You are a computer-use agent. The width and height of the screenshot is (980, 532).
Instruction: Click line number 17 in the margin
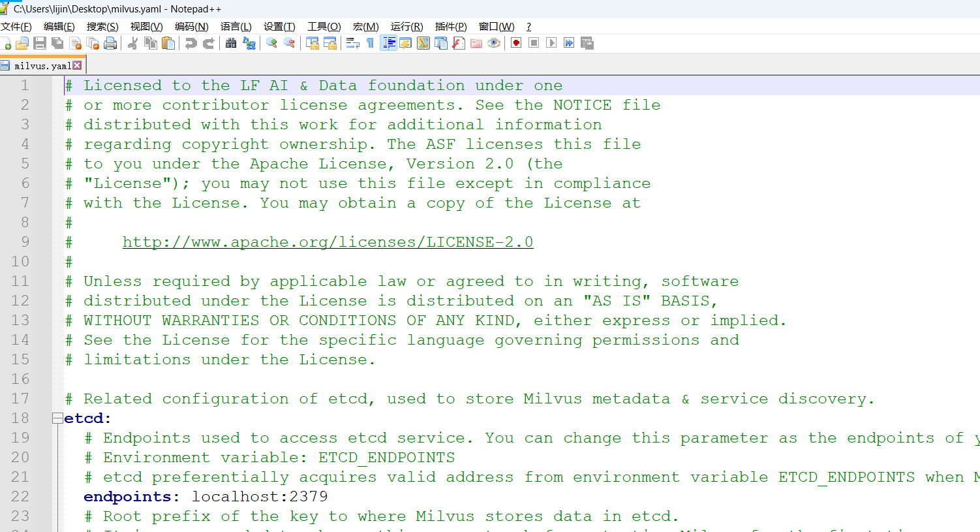click(20, 399)
